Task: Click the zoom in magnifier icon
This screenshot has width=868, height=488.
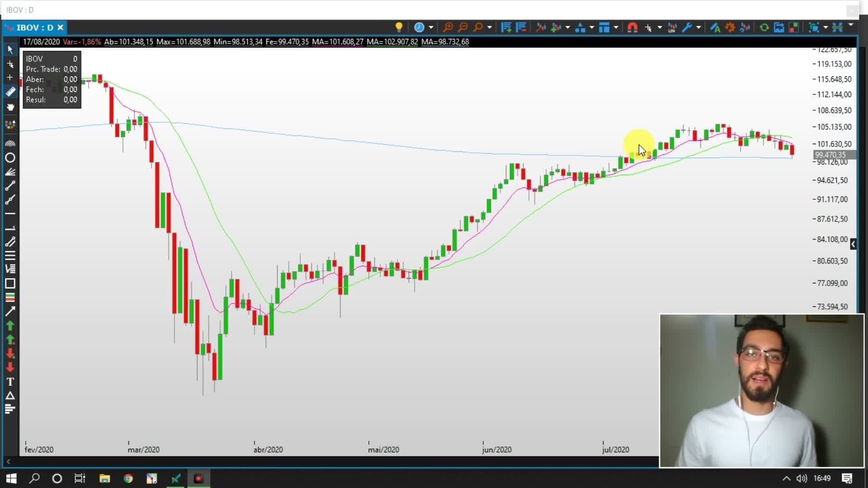Action: (x=448, y=28)
